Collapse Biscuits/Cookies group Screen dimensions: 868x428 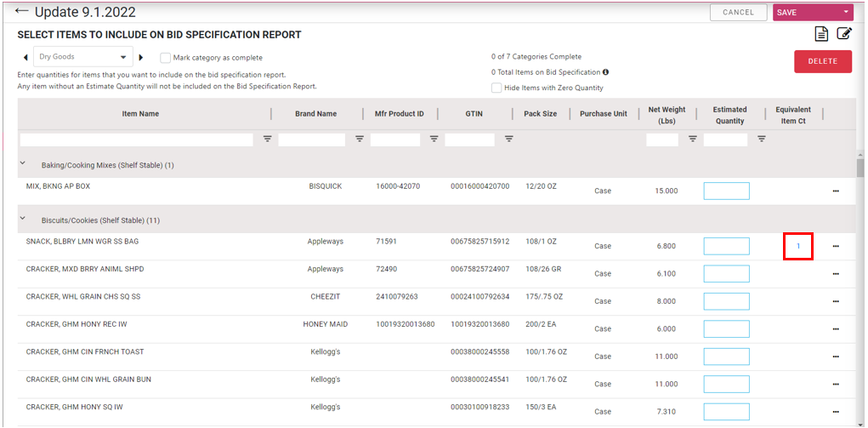[23, 219]
